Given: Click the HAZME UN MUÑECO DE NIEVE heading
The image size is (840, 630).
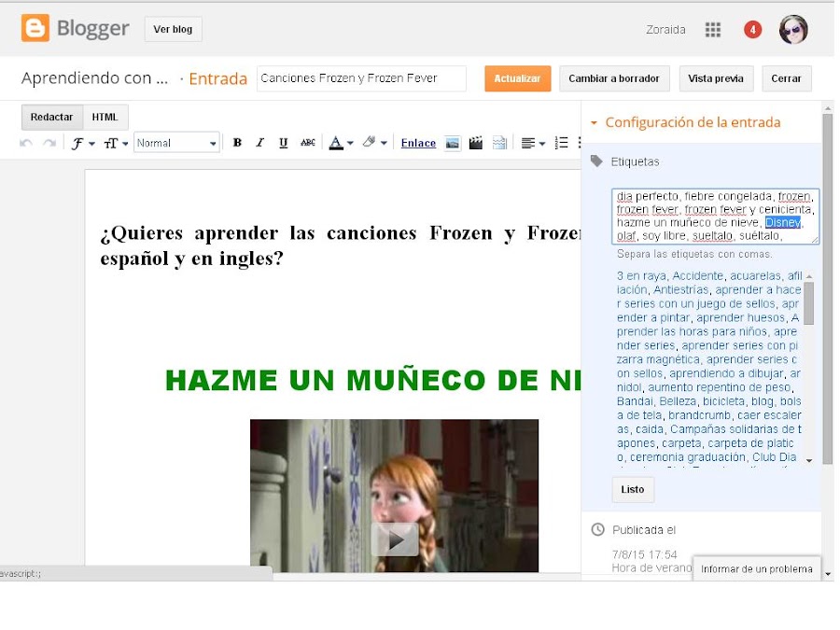Looking at the screenshot, I should tap(372, 380).
